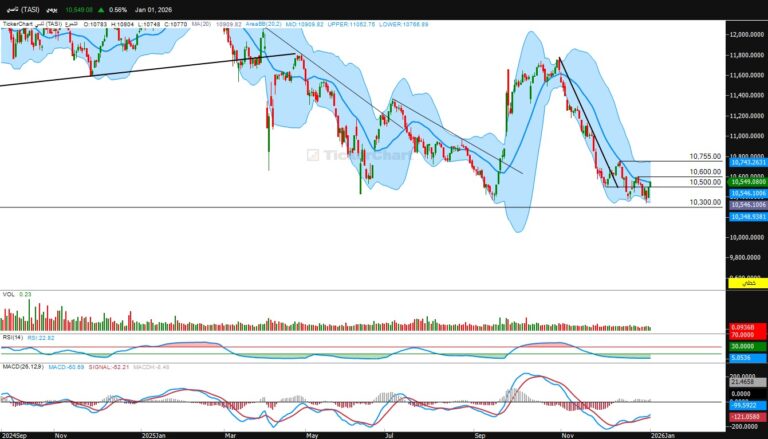768x439 pixels.
Task: Click the 10,348.9381 lower band price tag
Action: point(747,217)
